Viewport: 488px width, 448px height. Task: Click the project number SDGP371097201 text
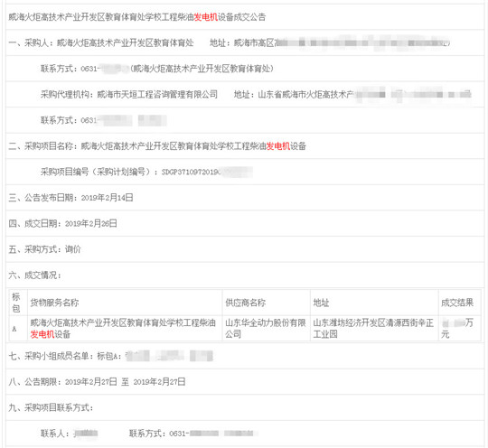pyautogui.click(x=207, y=172)
